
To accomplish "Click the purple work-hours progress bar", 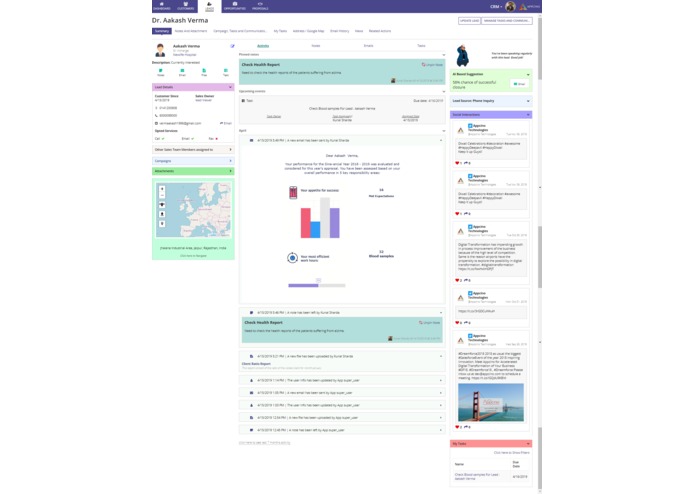I will 303,285.
